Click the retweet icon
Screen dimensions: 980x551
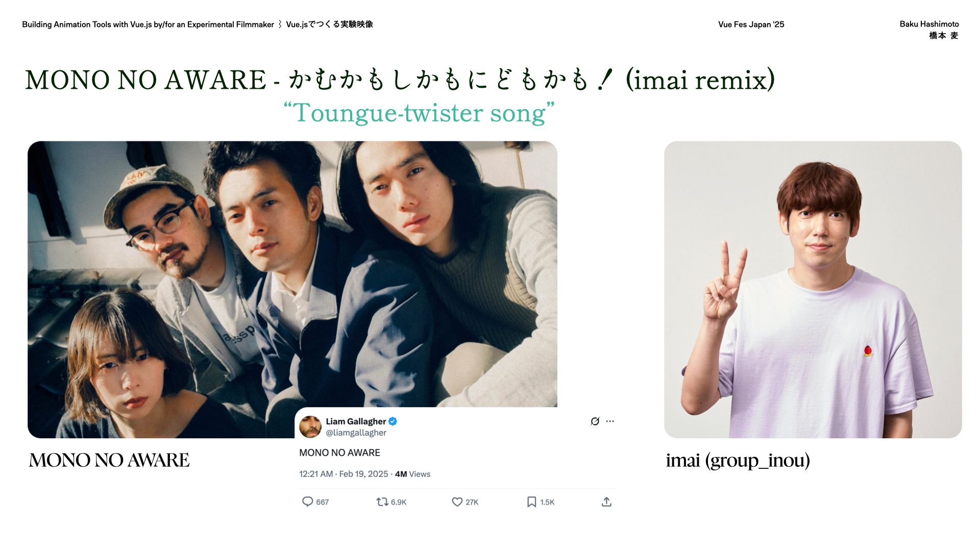(x=382, y=502)
